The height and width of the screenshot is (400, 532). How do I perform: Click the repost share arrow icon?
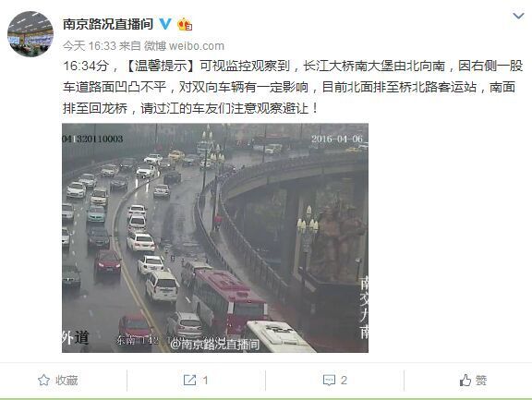(x=189, y=380)
